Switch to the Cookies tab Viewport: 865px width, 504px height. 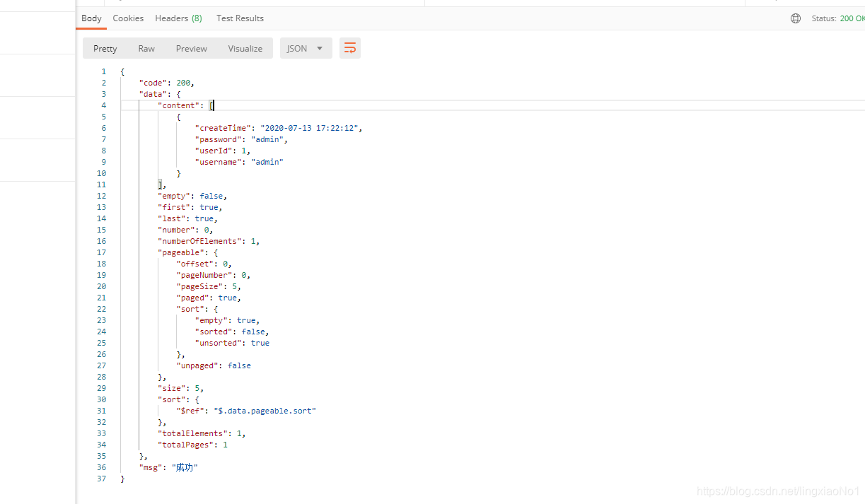point(128,18)
